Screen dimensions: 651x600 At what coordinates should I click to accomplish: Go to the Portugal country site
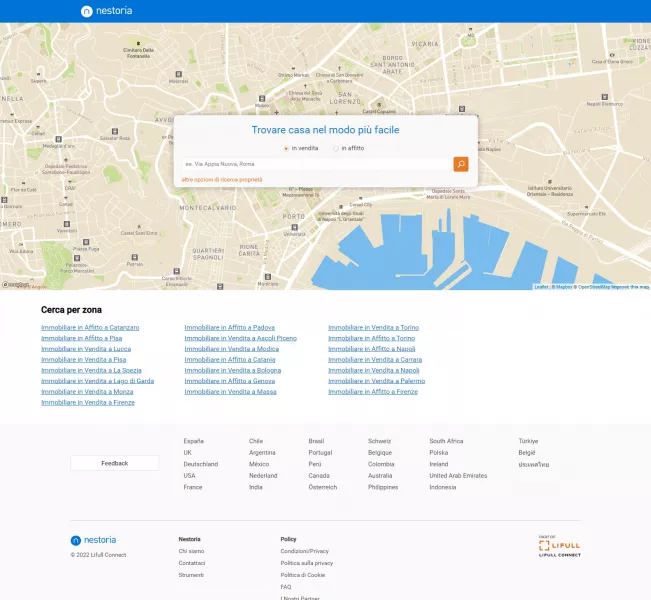[x=320, y=453]
